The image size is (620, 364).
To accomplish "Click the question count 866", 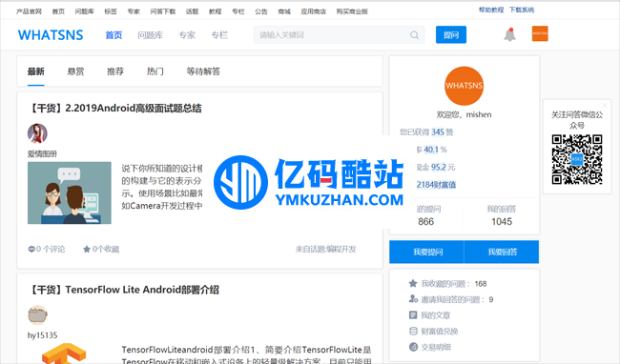I will coord(425,221).
